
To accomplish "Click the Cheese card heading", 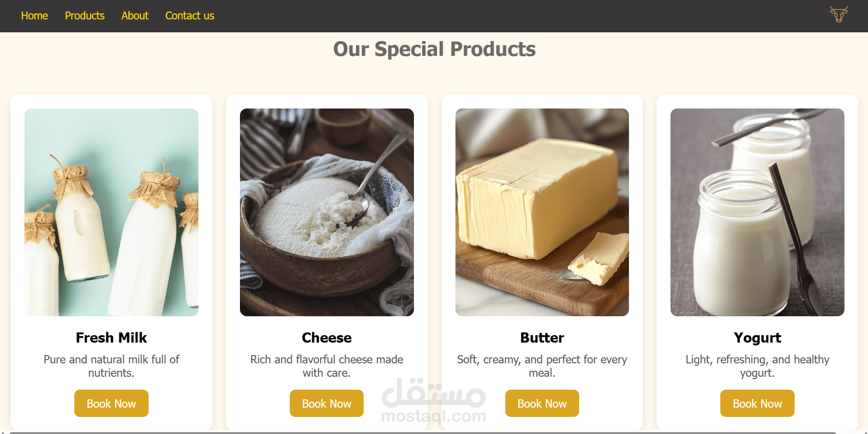I will pyautogui.click(x=327, y=338).
